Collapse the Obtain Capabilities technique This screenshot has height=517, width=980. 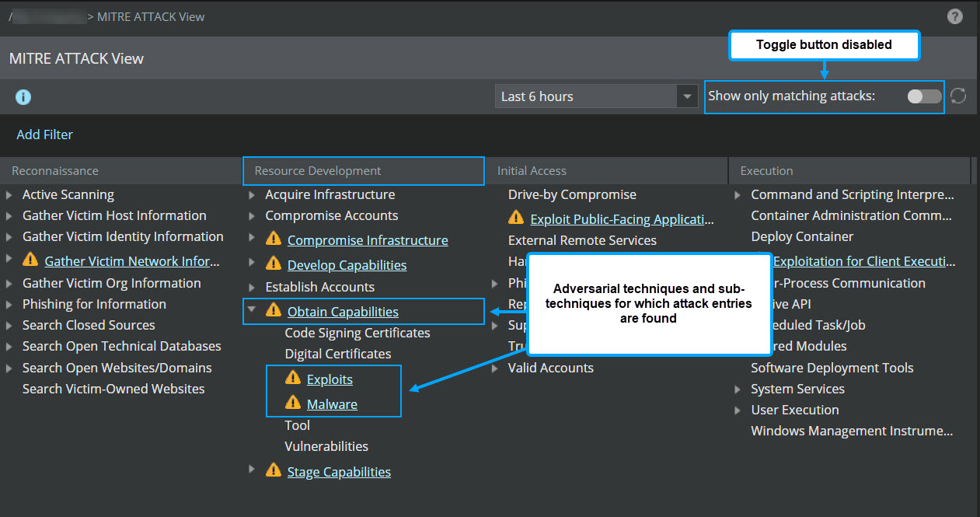(x=252, y=309)
